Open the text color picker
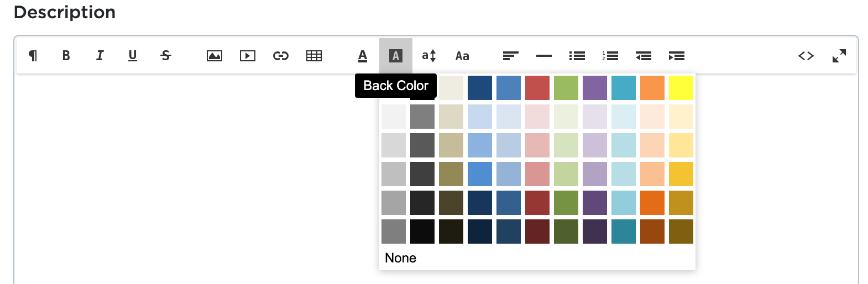This screenshot has width=868, height=284. (363, 56)
